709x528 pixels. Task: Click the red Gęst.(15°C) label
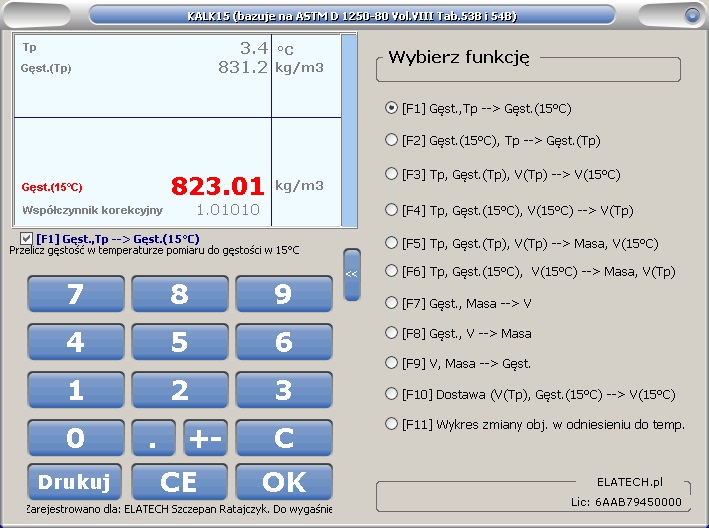click(x=52, y=187)
